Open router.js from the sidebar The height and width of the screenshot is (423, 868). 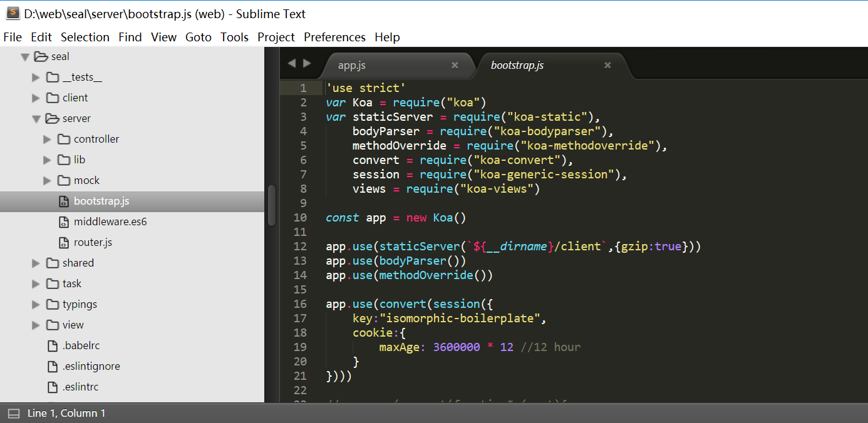click(93, 242)
